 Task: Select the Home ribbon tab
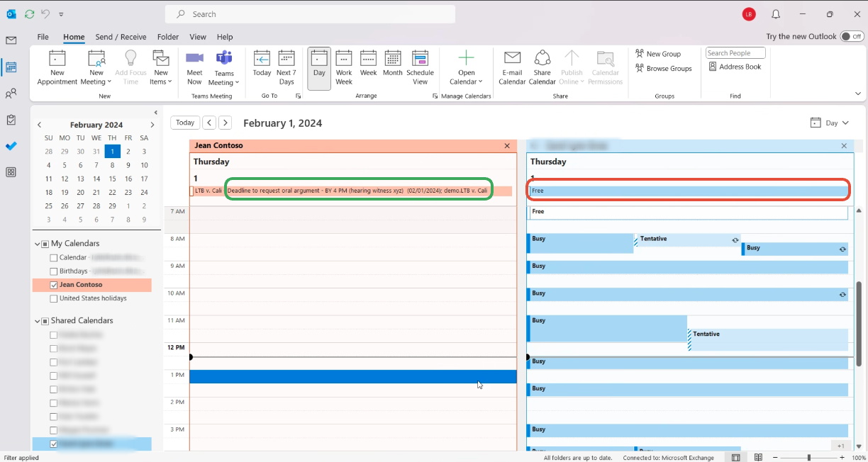[74, 37]
